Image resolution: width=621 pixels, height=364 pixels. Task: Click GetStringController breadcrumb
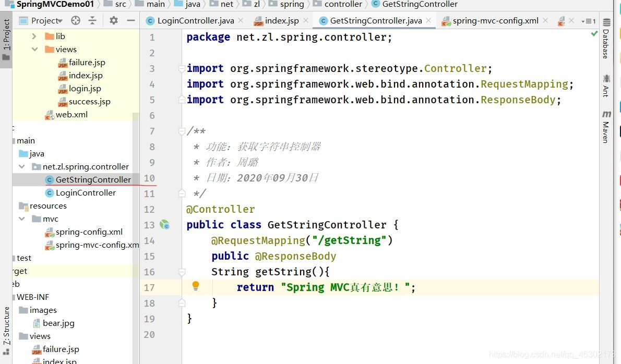415,4
